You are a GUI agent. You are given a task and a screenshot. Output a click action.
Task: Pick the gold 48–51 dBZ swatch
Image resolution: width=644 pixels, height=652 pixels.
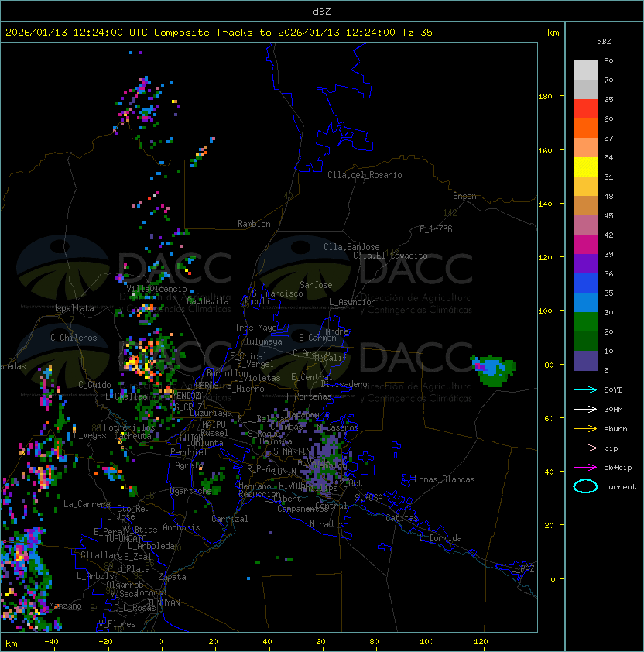pos(585,187)
